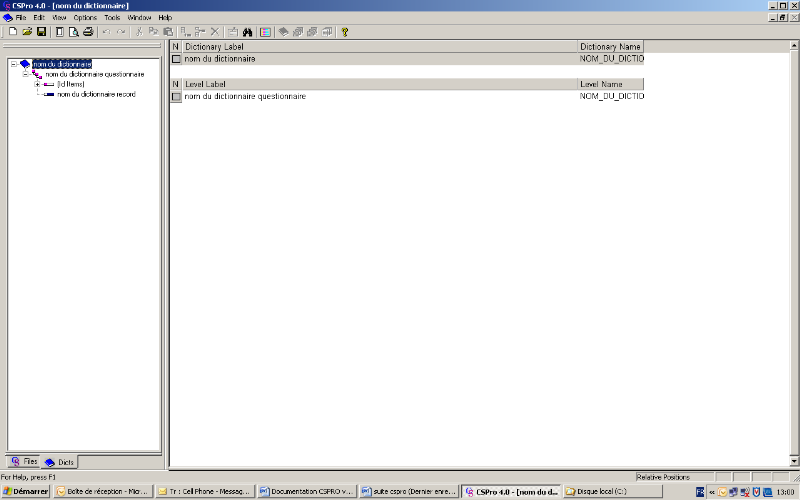
Task: Collapse the root 'nom du dictionnaire' node
Action: pos(14,64)
